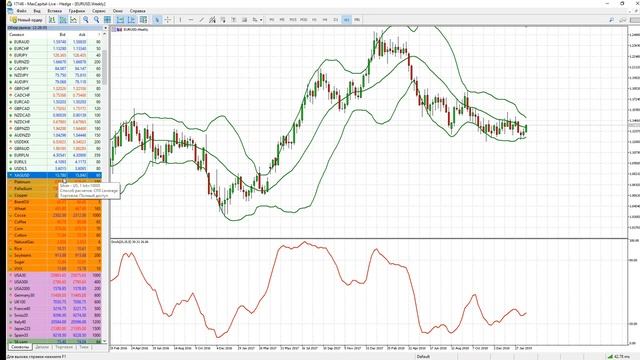The height and width of the screenshot is (360, 640).
Task: Open the Файл menu
Action: (21, 11)
